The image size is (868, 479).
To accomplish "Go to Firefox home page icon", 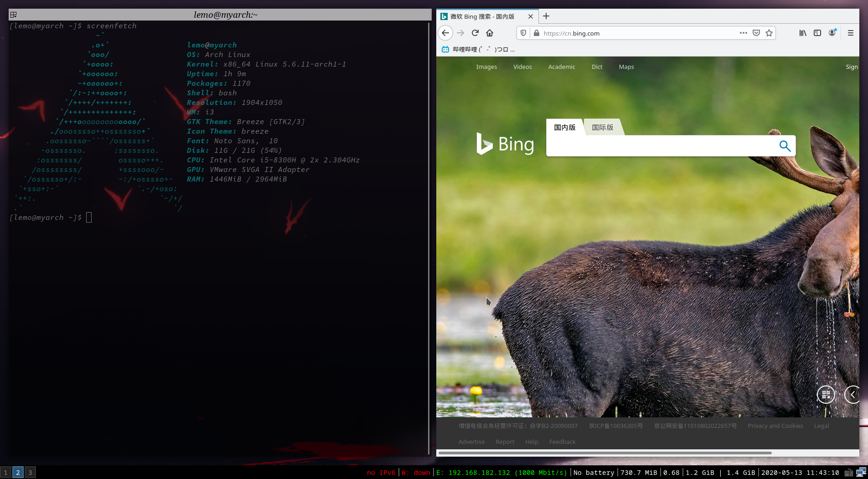I will click(490, 33).
